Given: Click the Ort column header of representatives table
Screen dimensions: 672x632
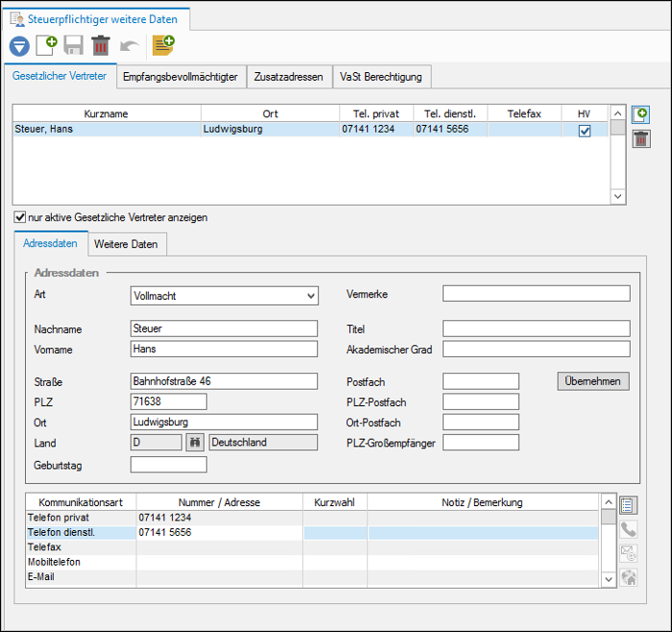Looking at the screenshot, I should click(270, 113).
